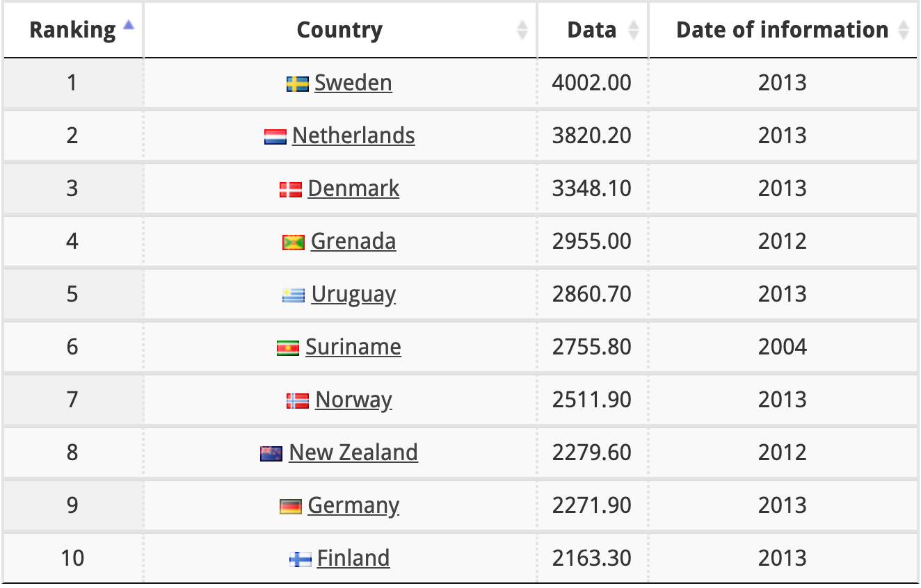This screenshot has width=921, height=588.
Task: Click the New Zealand flag icon
Action: tap(271, 454)
